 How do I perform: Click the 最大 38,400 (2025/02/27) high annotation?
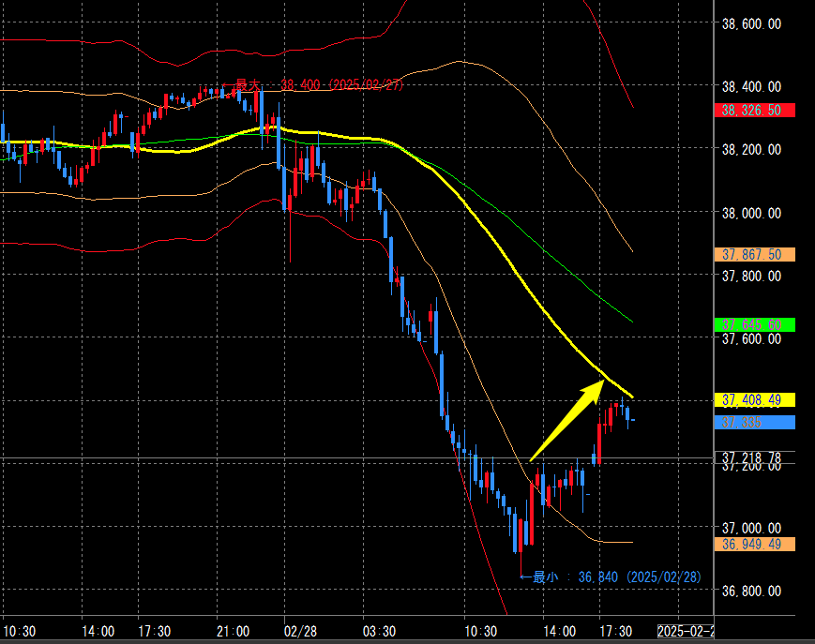[x=313, y=84]
